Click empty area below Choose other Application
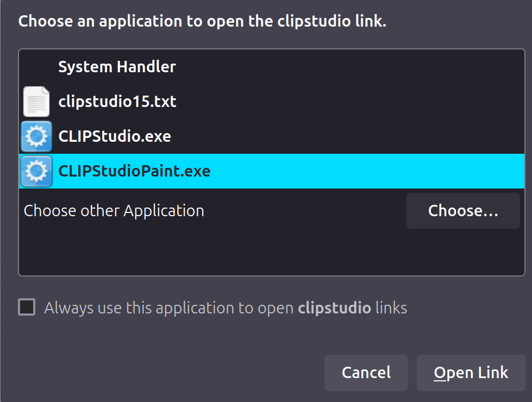Viewport: 532px width, 402px height. point(271,253)
